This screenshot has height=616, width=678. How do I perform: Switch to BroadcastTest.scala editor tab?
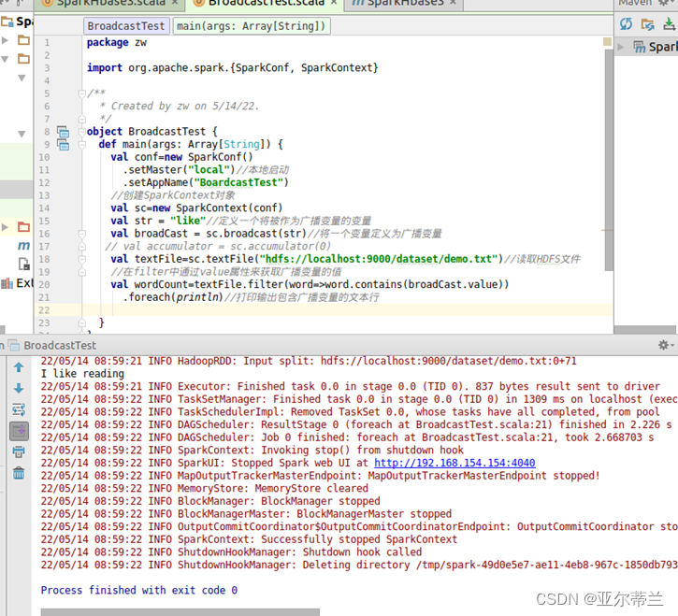tap(265, 4)
